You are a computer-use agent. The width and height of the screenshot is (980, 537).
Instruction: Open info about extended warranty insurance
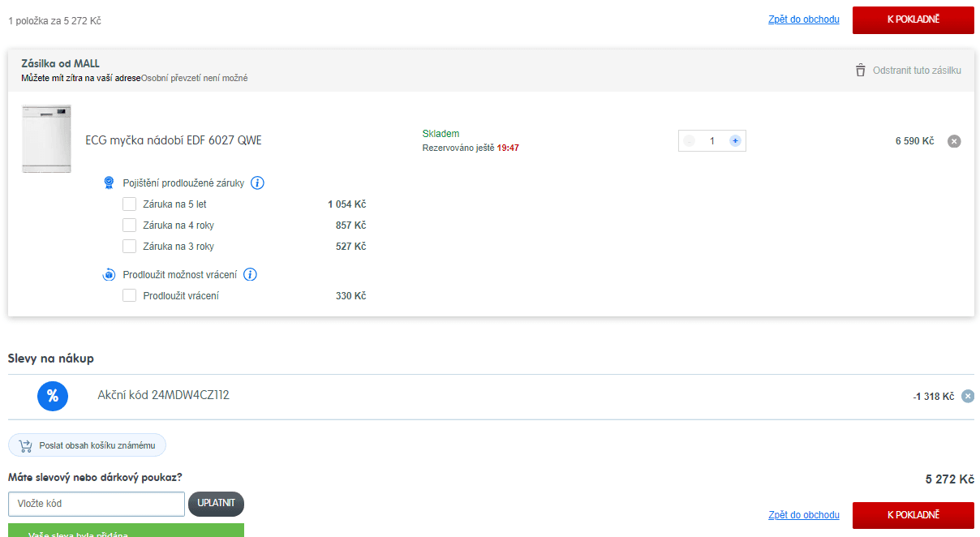click(x=257, y=183)
